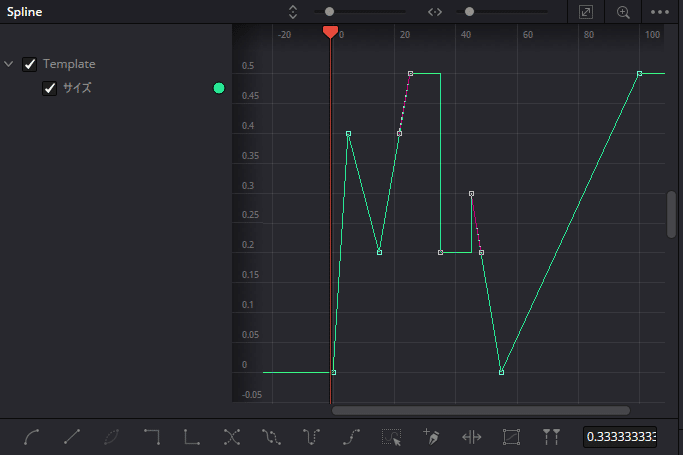Click the green サイズ spline color dot
The image size is (683, 455).
(219, 88)
